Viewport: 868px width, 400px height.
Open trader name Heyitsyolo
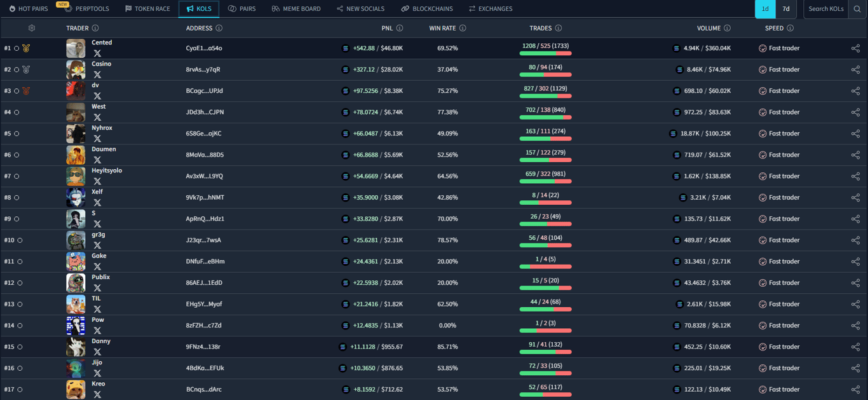[107, 170]
